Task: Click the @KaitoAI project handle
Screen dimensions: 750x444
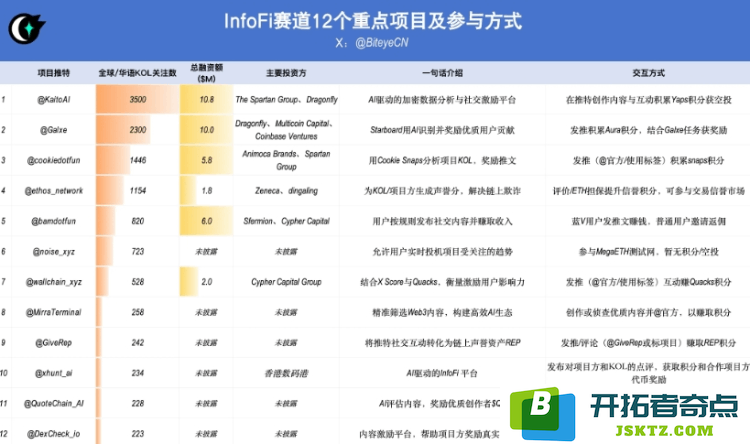Action: [54, 100]
